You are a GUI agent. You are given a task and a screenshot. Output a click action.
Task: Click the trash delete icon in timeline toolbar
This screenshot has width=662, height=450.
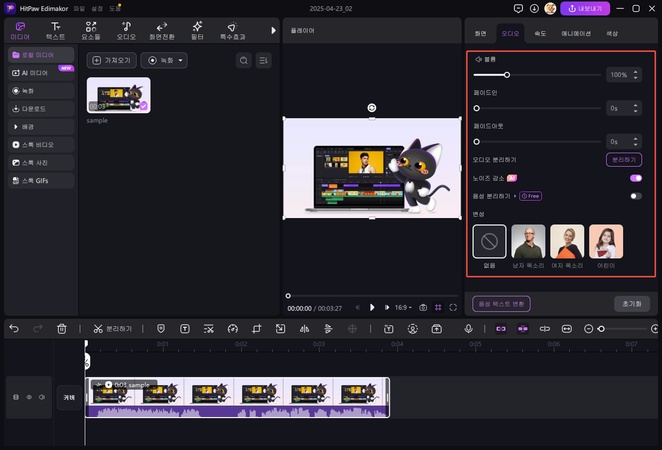point(62,328)
